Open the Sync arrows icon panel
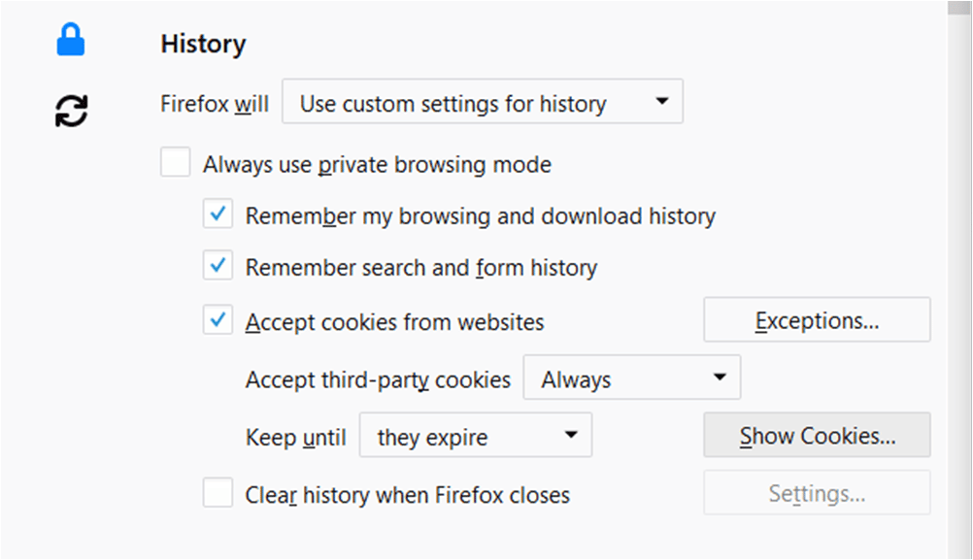 point(71,111)
